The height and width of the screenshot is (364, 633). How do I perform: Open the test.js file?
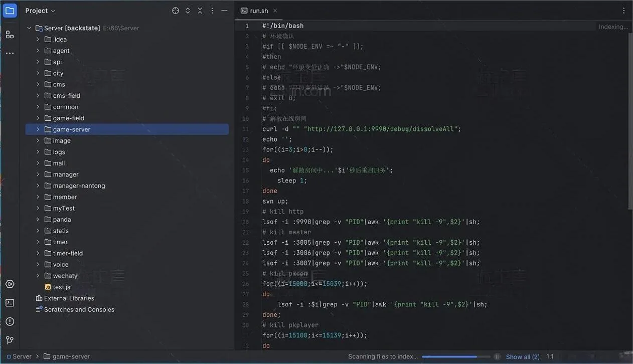[x=62, y=287]
